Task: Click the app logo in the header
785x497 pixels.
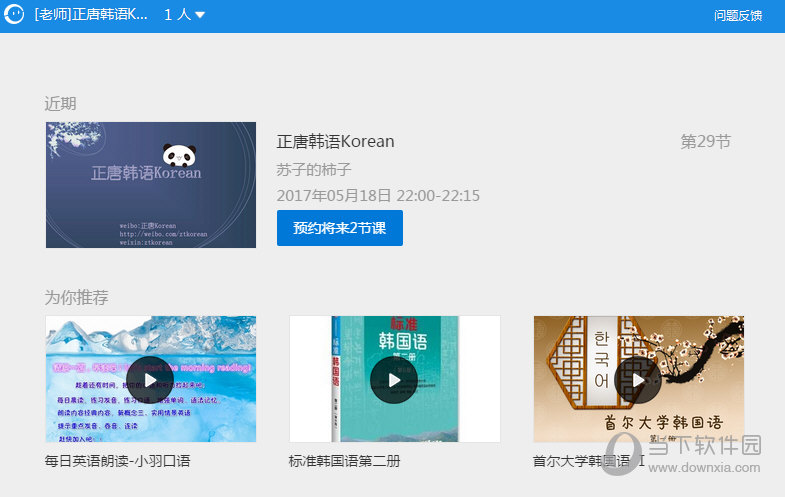Action: pyautogui.click(x=14, y=16)
